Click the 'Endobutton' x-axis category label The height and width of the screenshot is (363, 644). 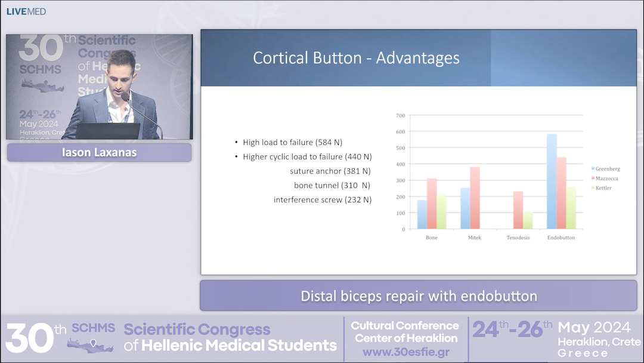coord(562,238)
